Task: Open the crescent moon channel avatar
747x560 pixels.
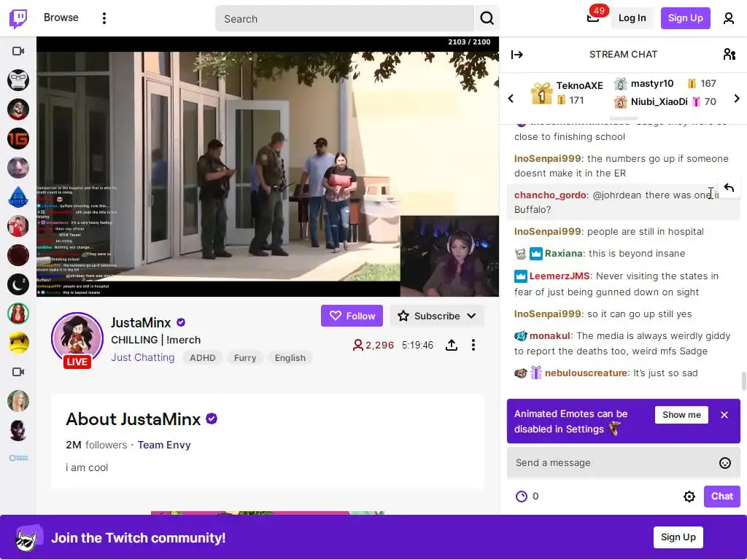Action: [x=18, y=285]
